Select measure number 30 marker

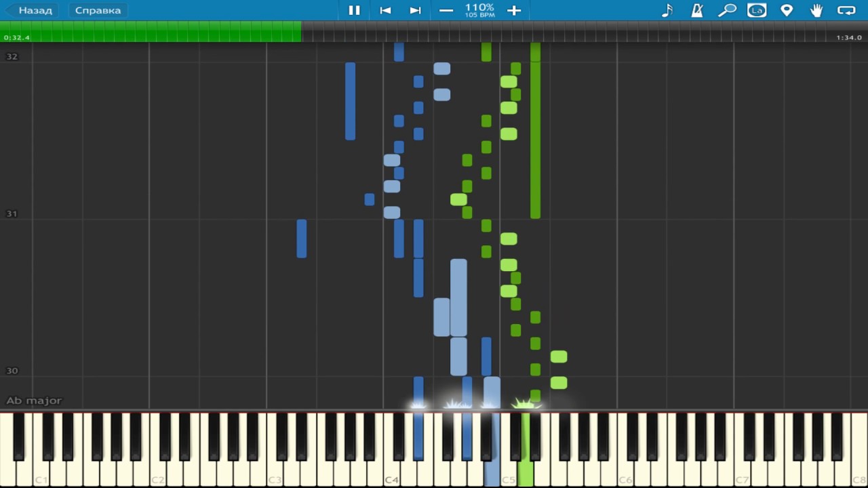12,371
